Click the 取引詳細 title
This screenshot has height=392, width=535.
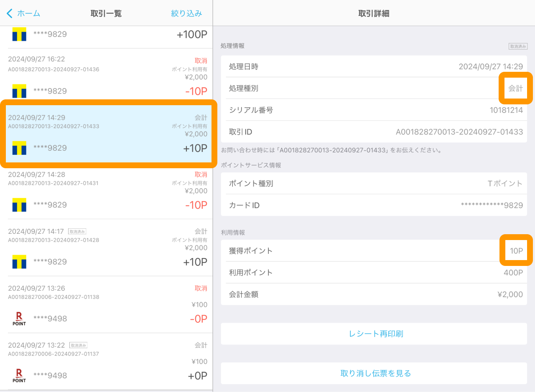[374, 13]
